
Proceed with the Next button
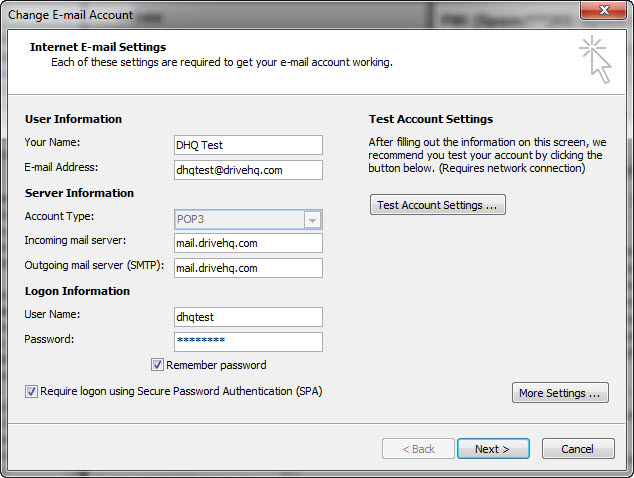coord(492,449)
